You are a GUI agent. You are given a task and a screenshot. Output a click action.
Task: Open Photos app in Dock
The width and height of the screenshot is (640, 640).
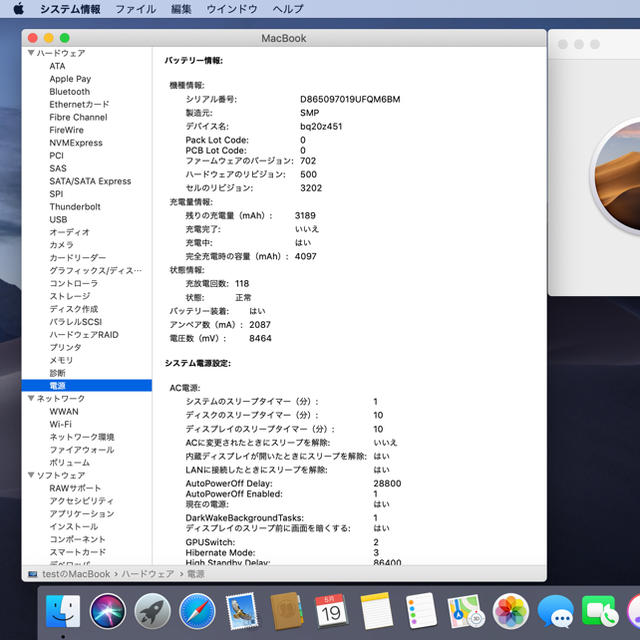click(x=511, y=611)
